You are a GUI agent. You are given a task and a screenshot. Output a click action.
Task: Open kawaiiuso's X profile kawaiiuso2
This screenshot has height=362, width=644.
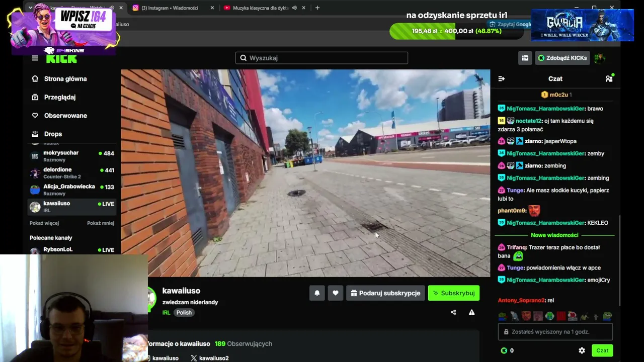(210, 358)
